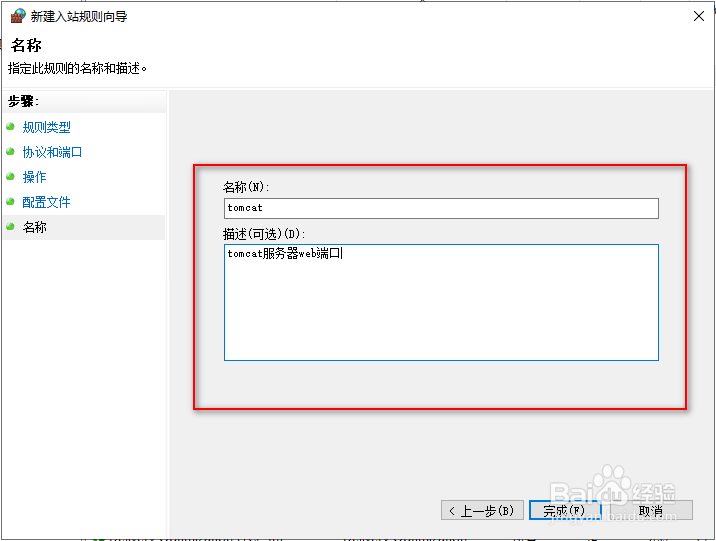Click green bullet beside 规则类型
Viewport: 716px width, 541px height.
click(11, 126)
